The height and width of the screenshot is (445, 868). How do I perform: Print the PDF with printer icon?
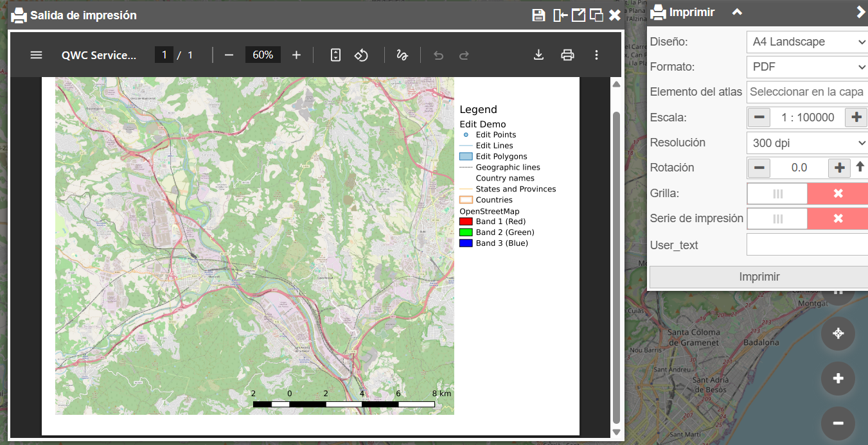(x=567, y=55)
